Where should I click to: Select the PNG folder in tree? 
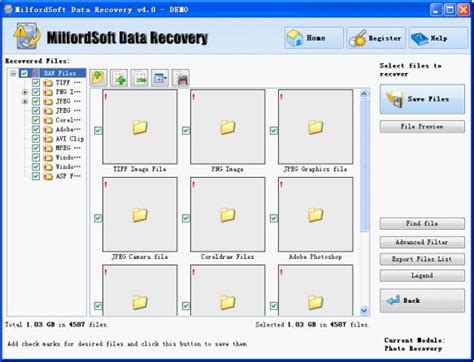(x=63, y=92)
